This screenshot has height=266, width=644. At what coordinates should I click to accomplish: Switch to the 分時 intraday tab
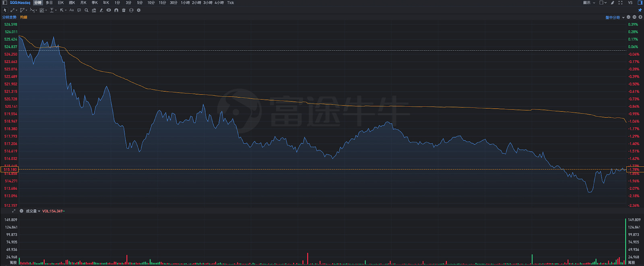(38, 2)
